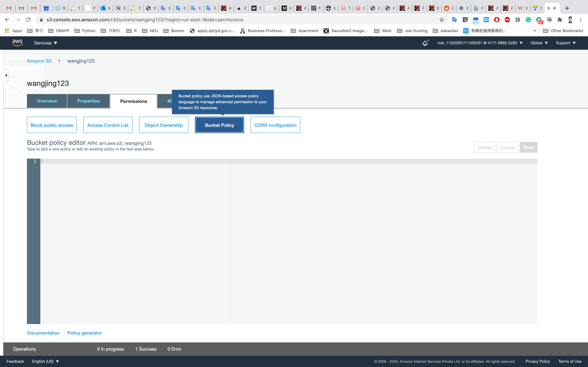Expand the collapsed left side panel
The width and height of the screenshot is (588, 367).
6,75
